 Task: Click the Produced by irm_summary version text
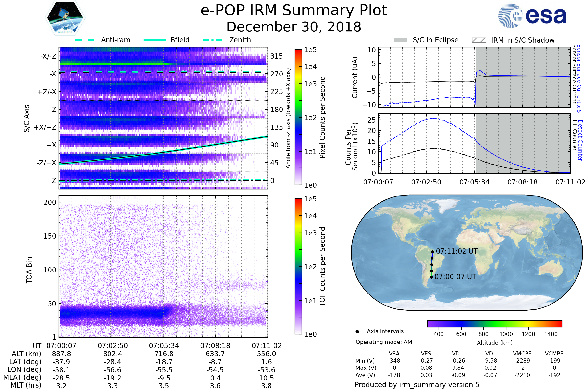coord(417,385)
